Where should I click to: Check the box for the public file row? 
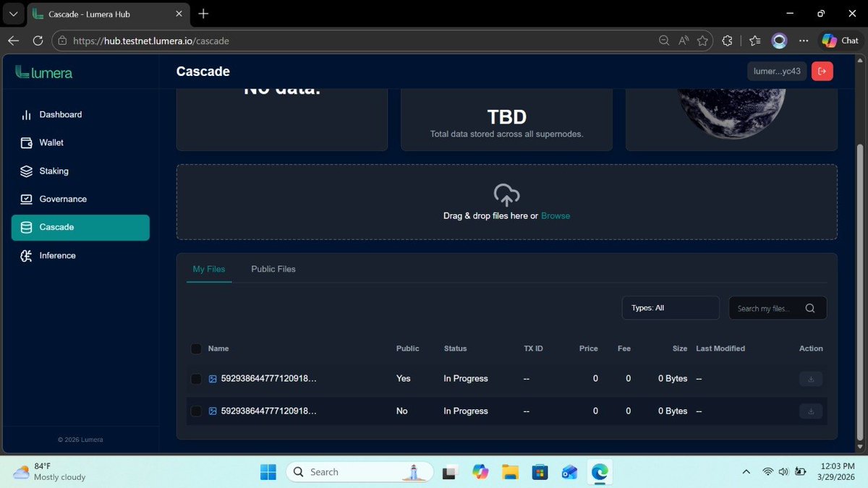pos(196,379)
